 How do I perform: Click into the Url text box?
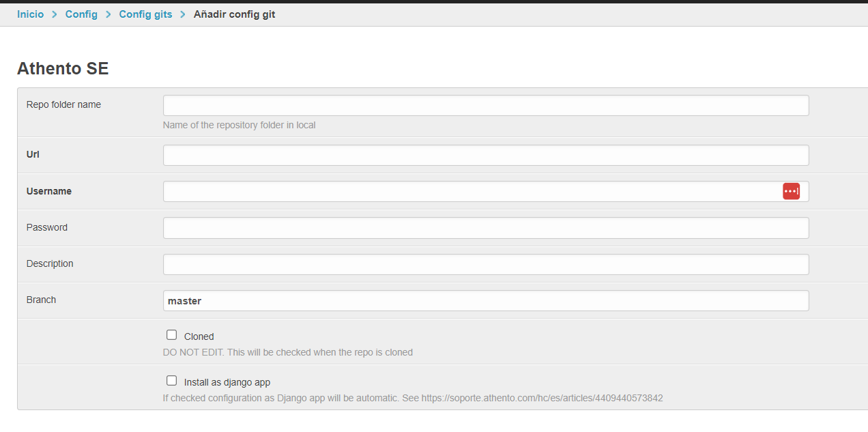(485, 155)
